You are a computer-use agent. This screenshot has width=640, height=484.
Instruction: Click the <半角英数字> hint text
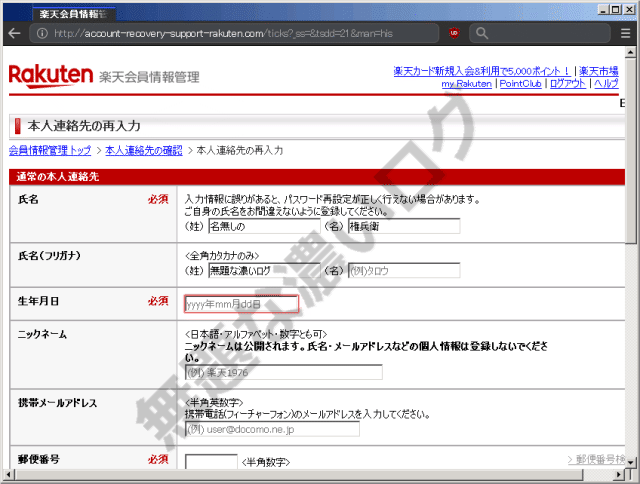point(214,403)
